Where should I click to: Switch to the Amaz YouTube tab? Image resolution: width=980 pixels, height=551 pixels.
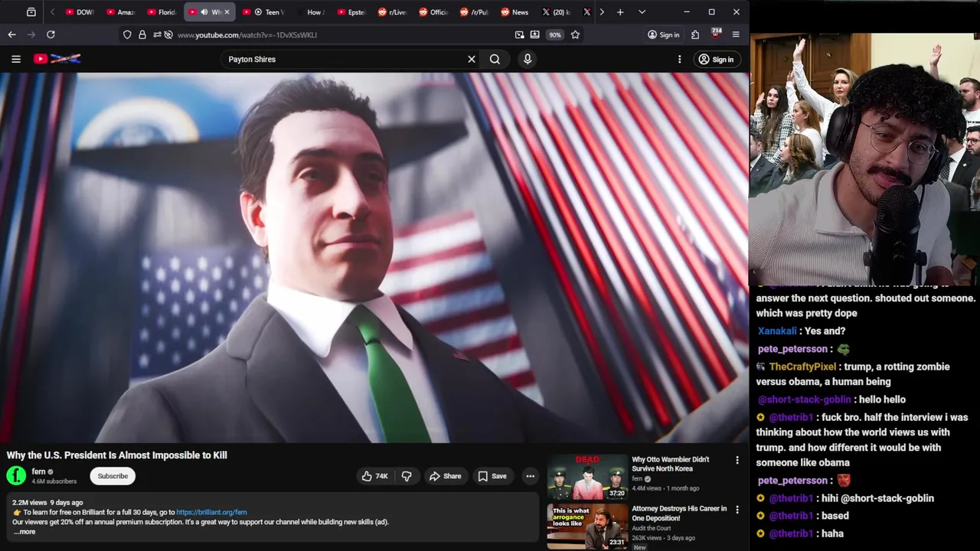tap(121, 12)
